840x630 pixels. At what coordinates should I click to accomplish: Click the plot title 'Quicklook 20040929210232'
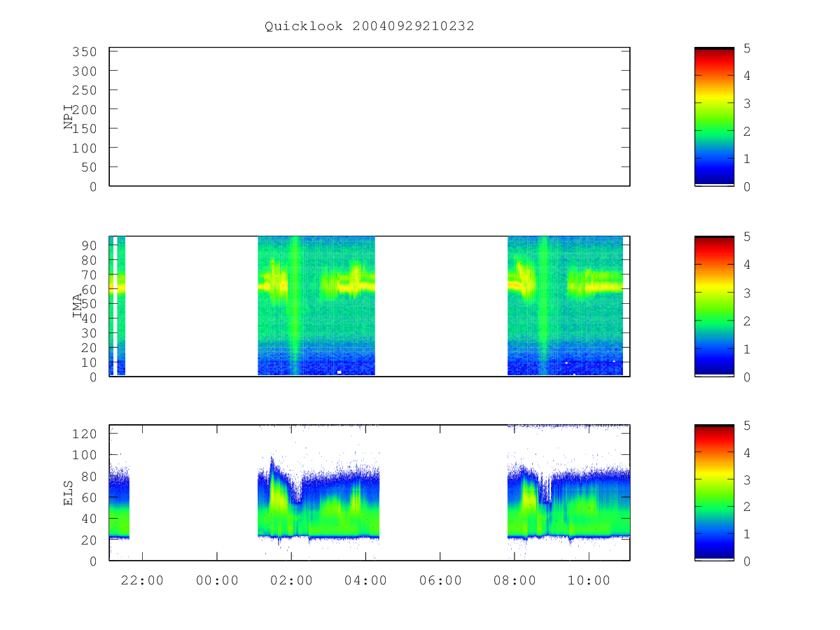tap(370, 27)
